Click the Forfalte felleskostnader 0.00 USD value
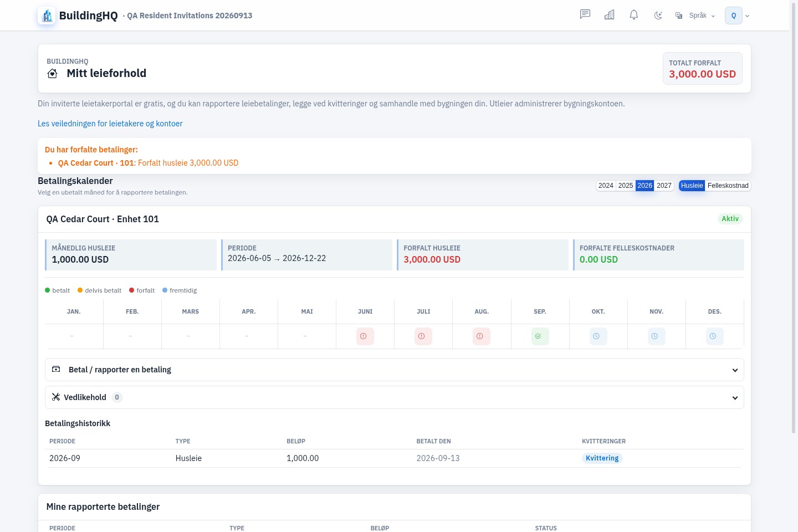 598,259
